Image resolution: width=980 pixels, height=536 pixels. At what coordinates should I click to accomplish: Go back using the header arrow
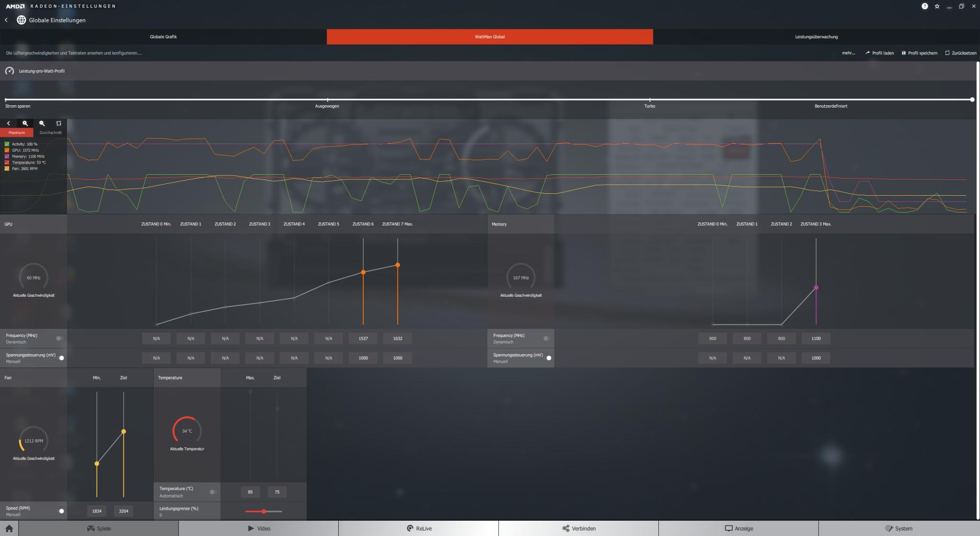click(6, 20)
